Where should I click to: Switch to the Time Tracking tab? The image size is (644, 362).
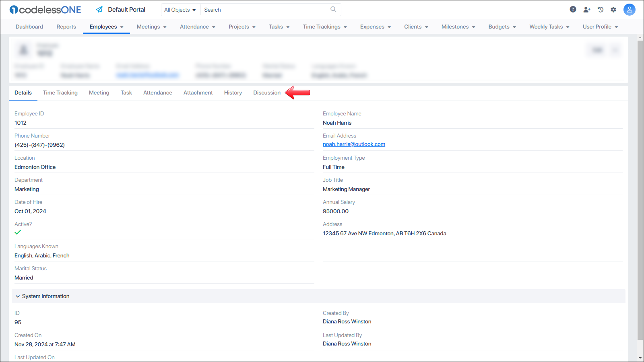coord(60,93)
